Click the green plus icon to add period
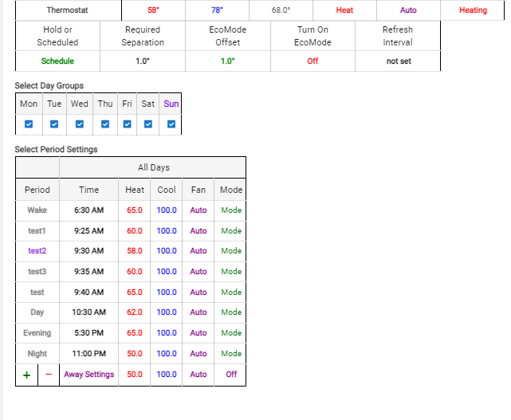511x420 pixels. [x=27, y=375]
